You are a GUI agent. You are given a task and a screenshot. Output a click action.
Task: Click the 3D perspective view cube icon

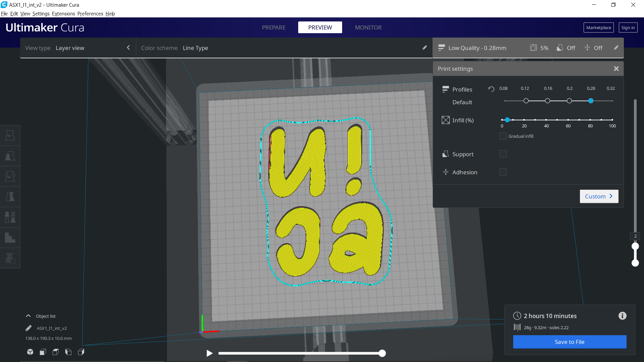[x=30, y=352]
